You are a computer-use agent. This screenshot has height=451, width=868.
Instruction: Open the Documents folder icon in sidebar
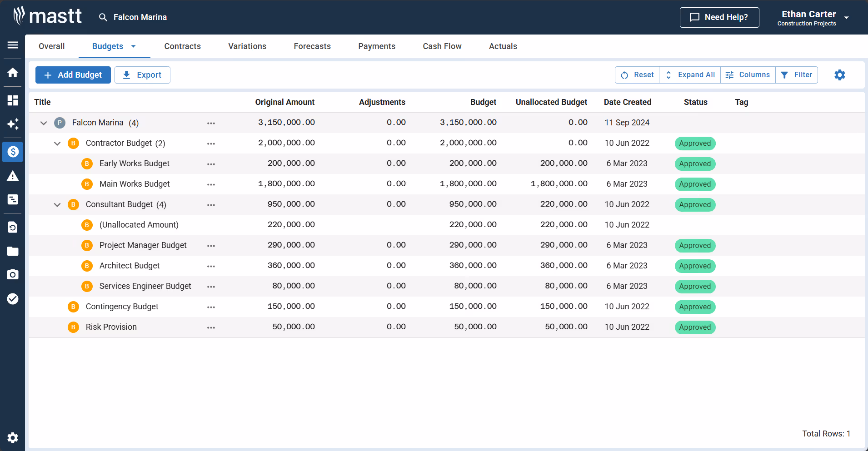tap(12, 251)
